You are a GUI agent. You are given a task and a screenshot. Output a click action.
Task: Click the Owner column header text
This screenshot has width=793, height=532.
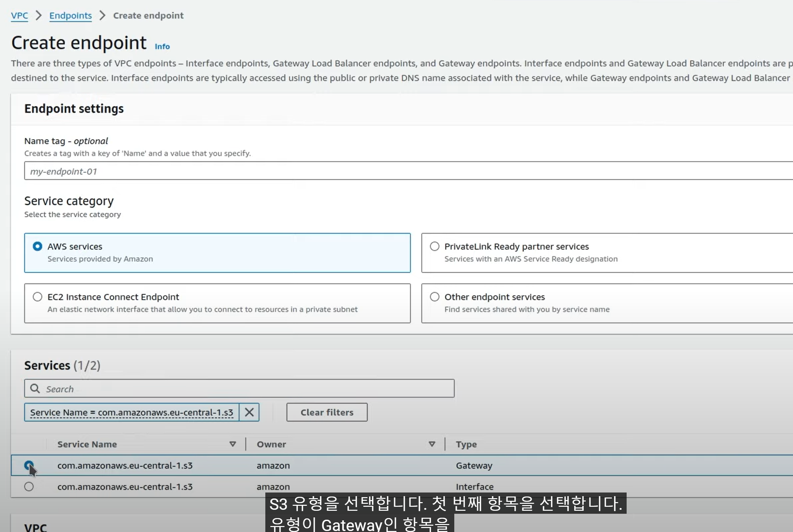[271, 444]
